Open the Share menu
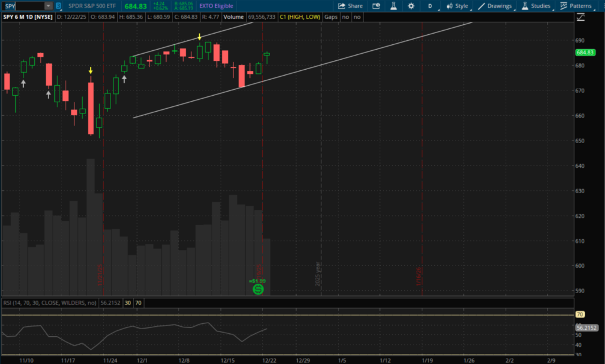This screenshot has width=605, height=364. [x=350, y=6]
